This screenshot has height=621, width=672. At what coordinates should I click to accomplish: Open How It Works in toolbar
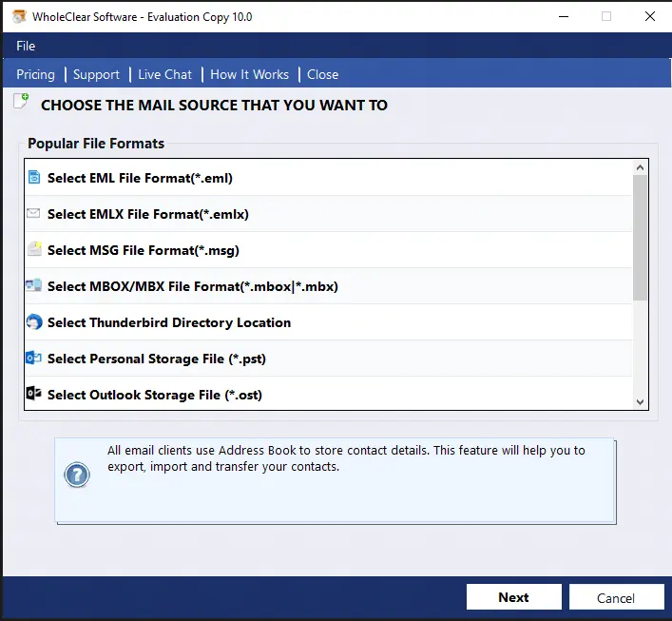[249, 74]
